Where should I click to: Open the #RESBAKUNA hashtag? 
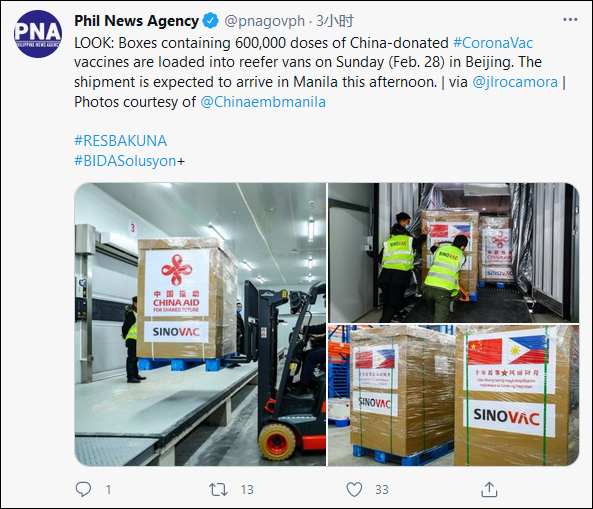(x=120, y=141)
